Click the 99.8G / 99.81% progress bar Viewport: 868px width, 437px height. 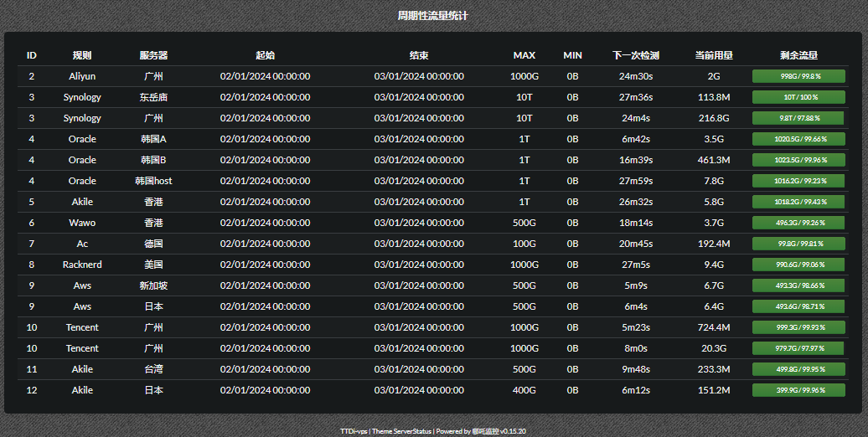point(798,244)
